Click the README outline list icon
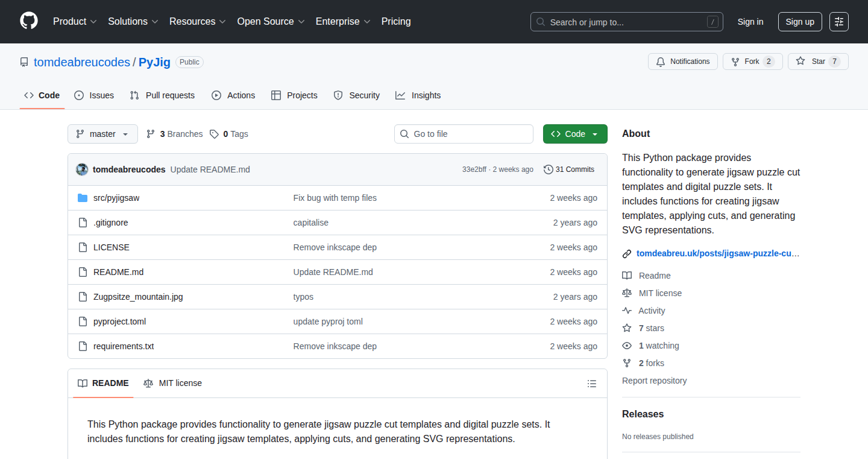868x459 pixels. pyautogui.click(x=592, y=384)
